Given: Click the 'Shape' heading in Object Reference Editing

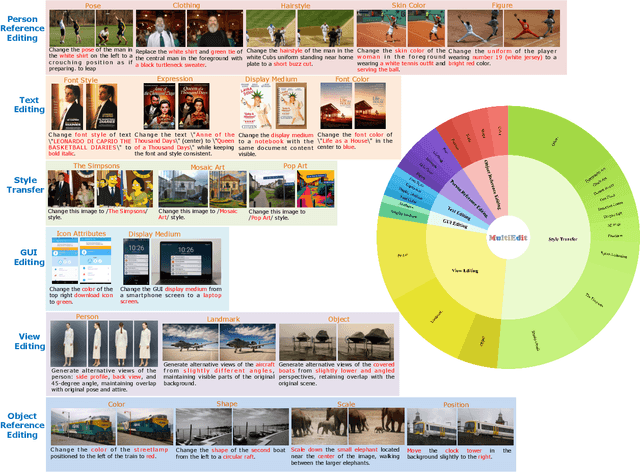Looking at the screenshot, I should tap(227, 403).
